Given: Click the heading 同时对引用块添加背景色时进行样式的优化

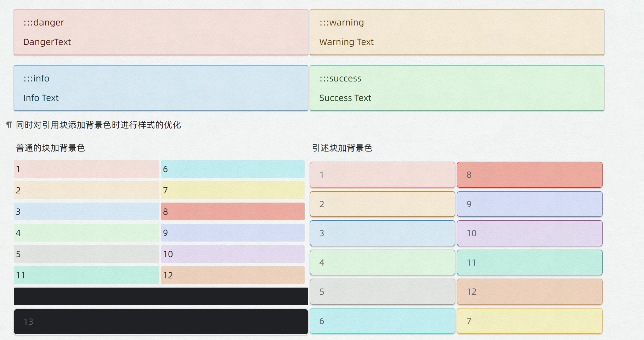Looking at the screenshot, I should pyautogui.click(x=98, y=125).
